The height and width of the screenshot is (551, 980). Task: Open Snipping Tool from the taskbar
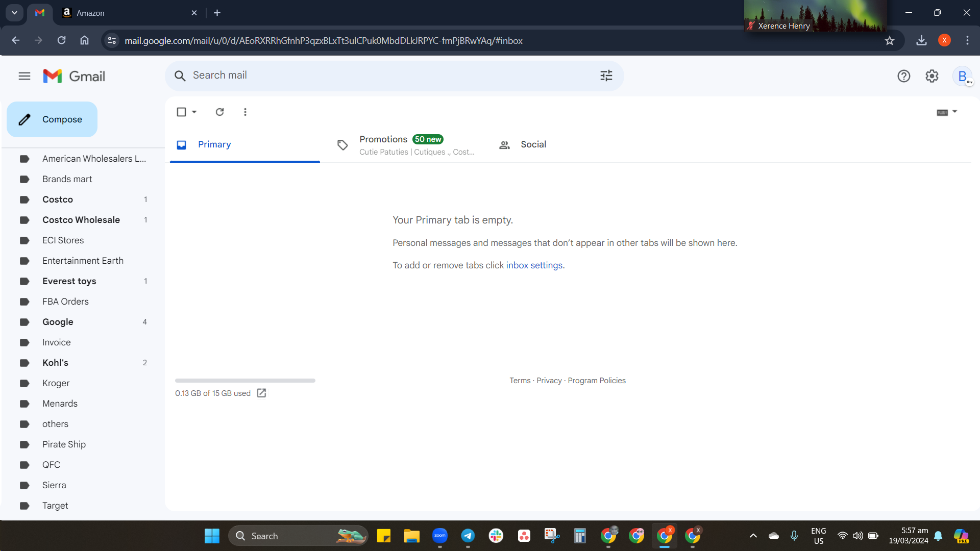[552, 536]
